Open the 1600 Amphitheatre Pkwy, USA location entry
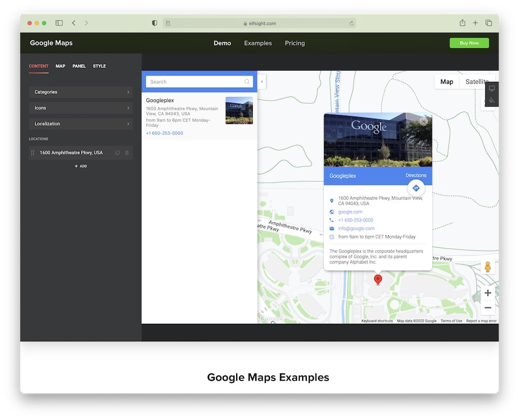The width and height of the screenshot is (519, 420). pyautogui.click(x=71, y=153)
